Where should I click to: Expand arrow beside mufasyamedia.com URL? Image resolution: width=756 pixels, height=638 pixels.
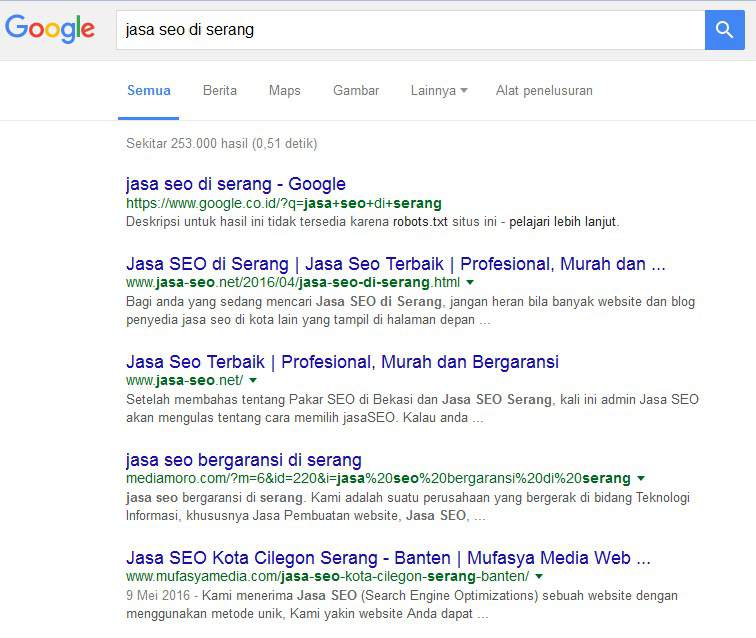(539, 576)
